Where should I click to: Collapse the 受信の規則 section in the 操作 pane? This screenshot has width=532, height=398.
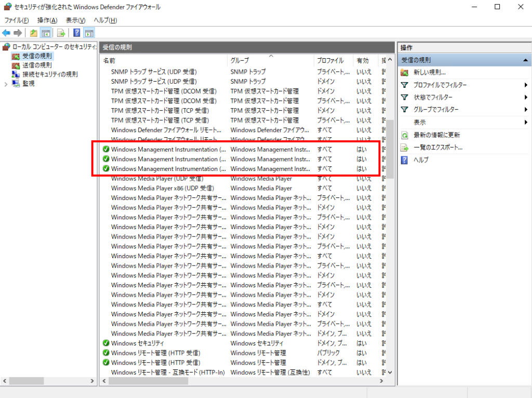(x=526, y=60)
